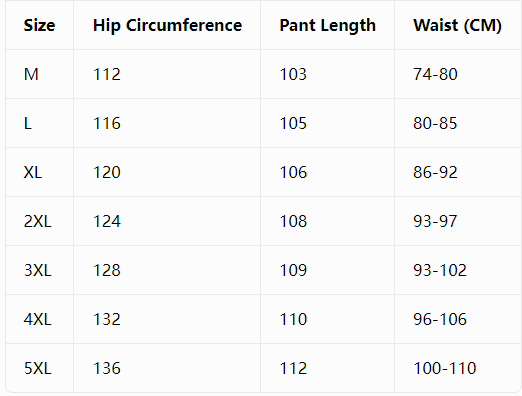Click the Size column header
522x396 pixels.
(39, 25)
